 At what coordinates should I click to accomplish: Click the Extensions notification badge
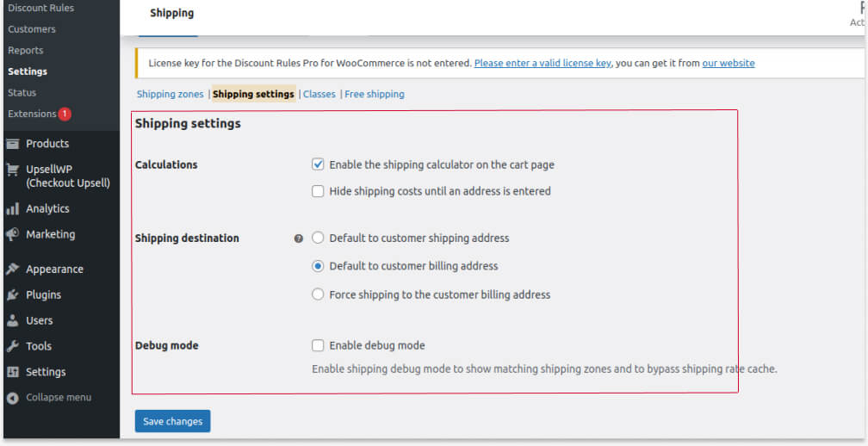(65, 114)
